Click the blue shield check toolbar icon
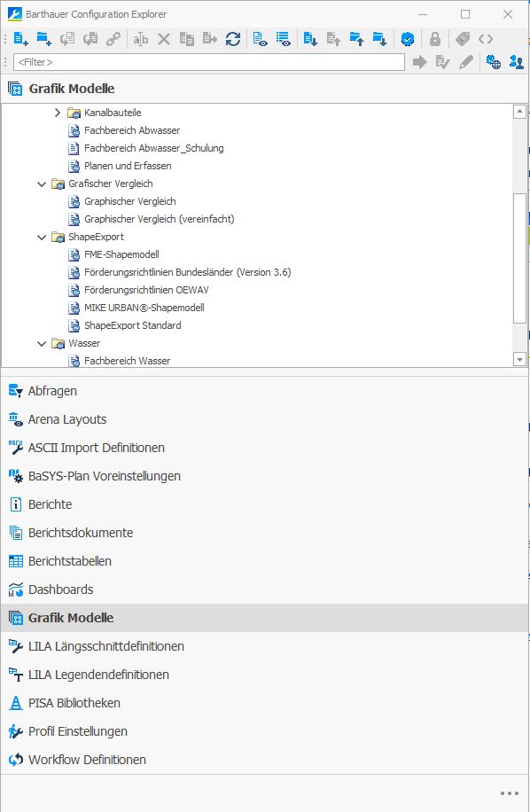This screenshot has width=530, height=812. 408,39
